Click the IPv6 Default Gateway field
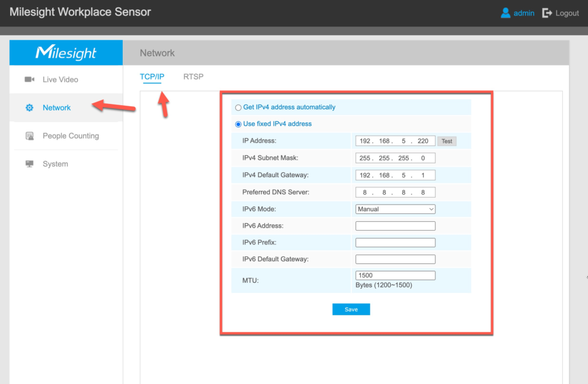 pos(395,259)
